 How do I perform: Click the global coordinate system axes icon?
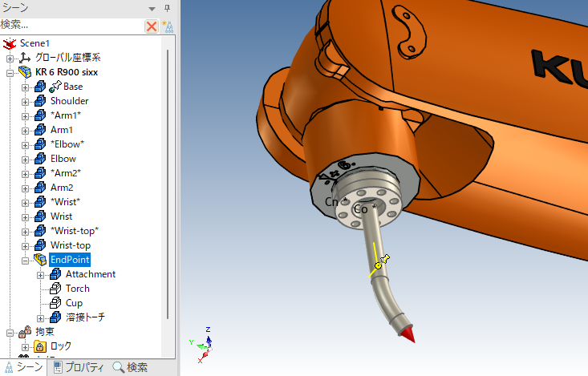tap(25, 58)
